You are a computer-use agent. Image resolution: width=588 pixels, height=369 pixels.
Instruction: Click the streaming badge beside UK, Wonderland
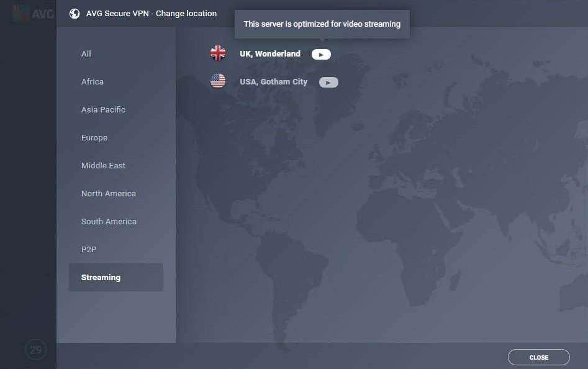click(x=321, y=55)
